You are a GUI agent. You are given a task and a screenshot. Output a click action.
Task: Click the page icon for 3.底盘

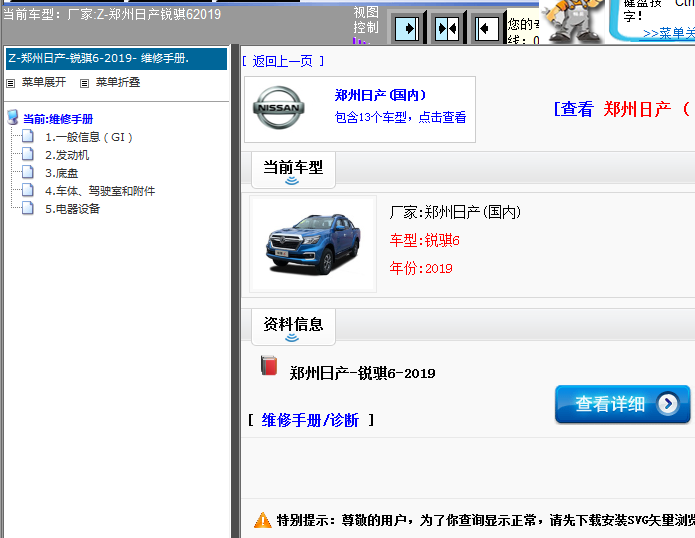click(x=28, y=172)
